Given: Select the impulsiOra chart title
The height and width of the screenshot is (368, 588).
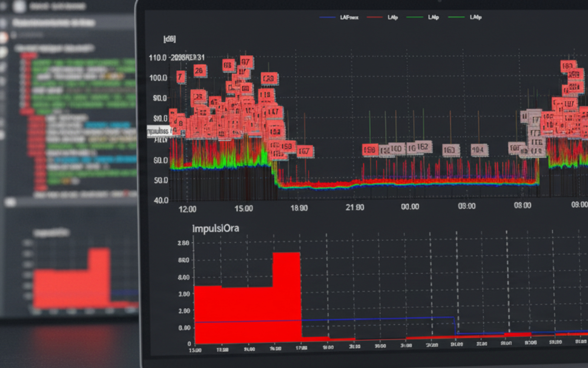Looking at the screenshot, I should click(215, 228).
